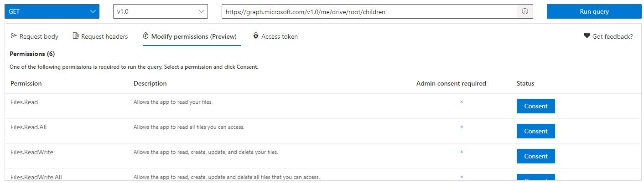The image size is (644, 183).
Task: Switch to the Request body tab
Action: 39,36
